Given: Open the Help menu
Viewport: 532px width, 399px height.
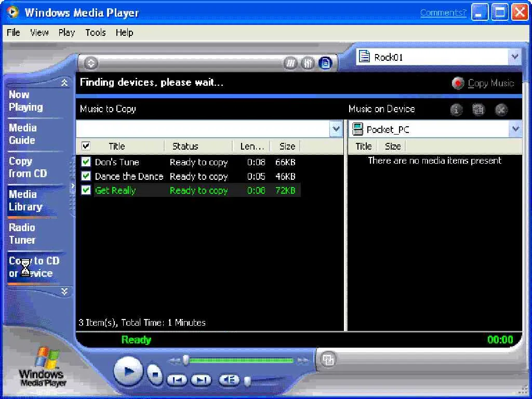Looking at the screenshot, I should (124, 33).
